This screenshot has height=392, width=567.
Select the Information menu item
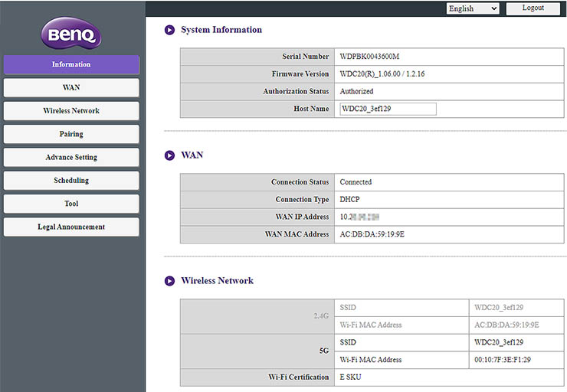(71, 64)
